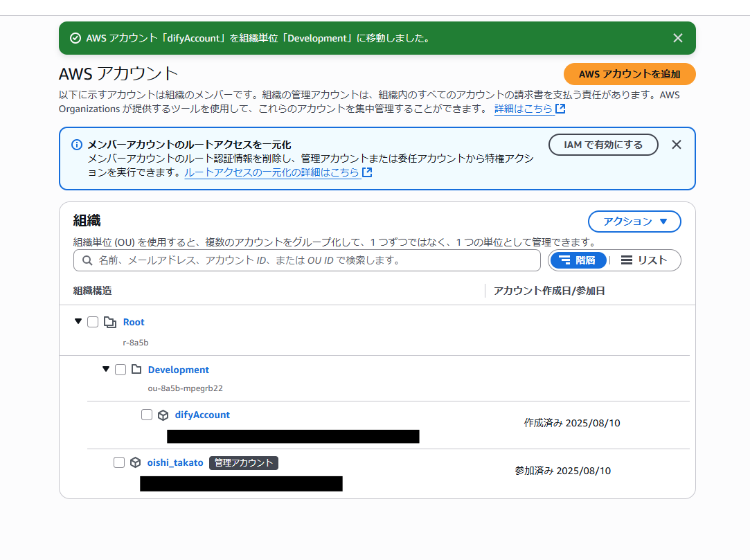Select the oishi_takato checkbox

pos(119,462)
